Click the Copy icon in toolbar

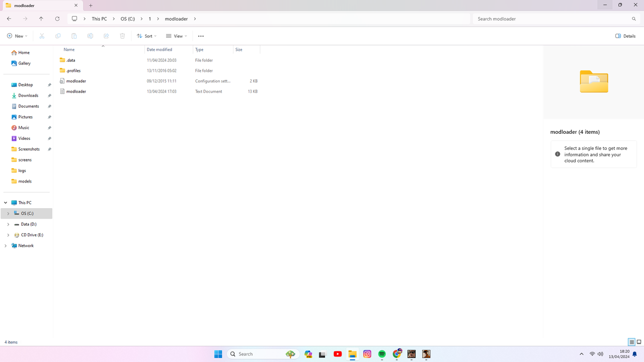pyautogui.click(x=58, y=36)
